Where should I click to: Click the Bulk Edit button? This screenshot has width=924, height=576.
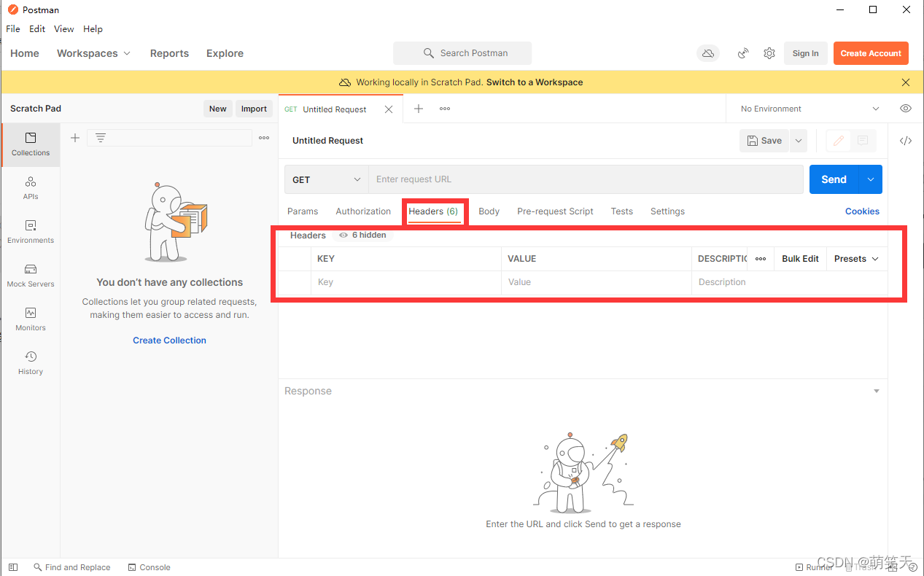(800, 259)
